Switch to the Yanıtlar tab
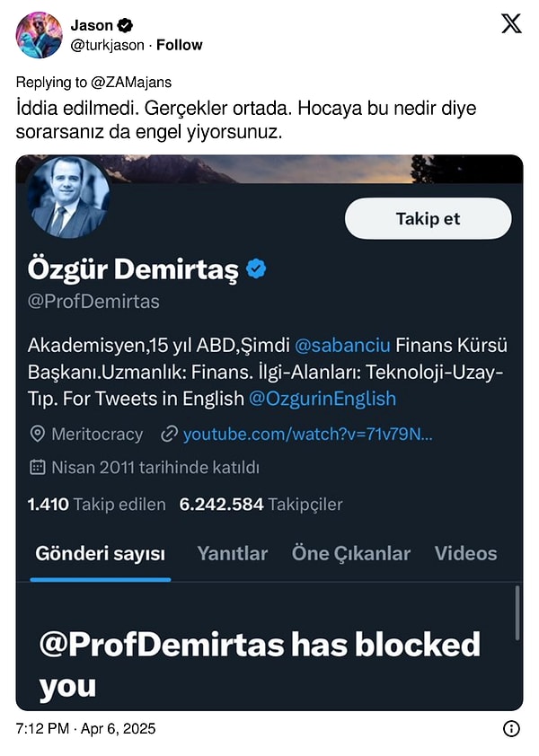Screen dimensions: 539x756 point(232,553)
